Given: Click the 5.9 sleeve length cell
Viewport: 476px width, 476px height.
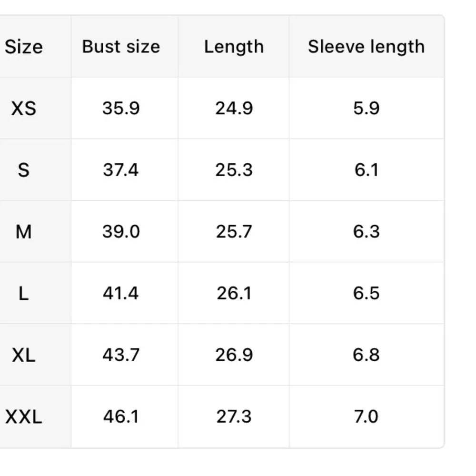Looking at the screenshot, I should tap(366, 109).
